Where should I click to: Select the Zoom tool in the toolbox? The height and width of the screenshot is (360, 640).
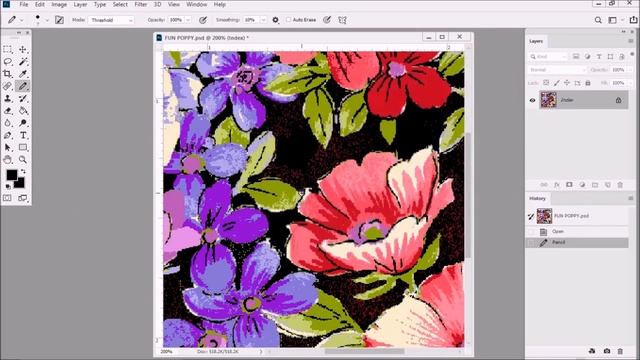coord(23,160)
